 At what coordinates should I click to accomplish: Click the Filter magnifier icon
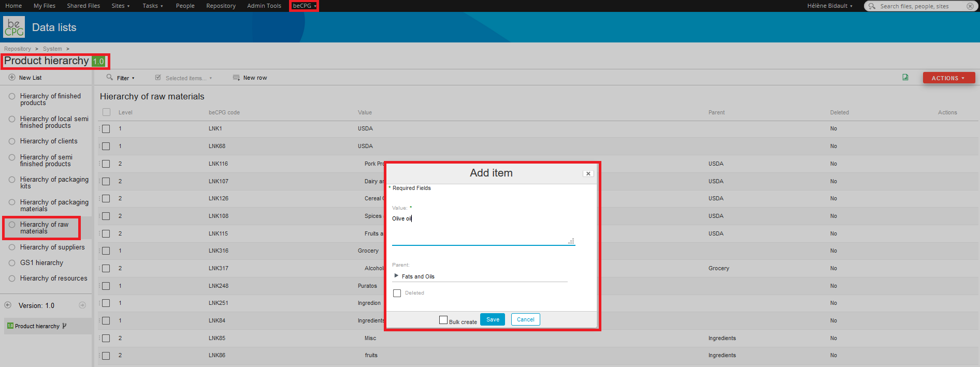point(109,77)
